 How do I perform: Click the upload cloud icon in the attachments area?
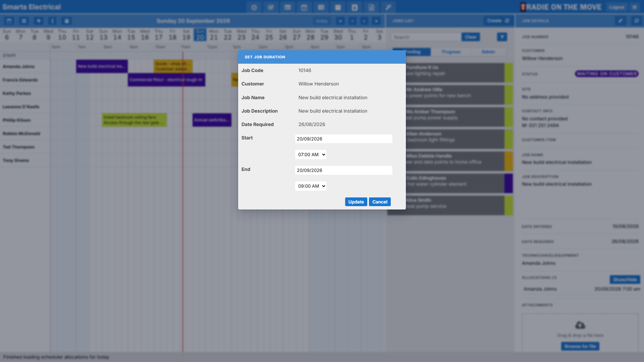580,325
